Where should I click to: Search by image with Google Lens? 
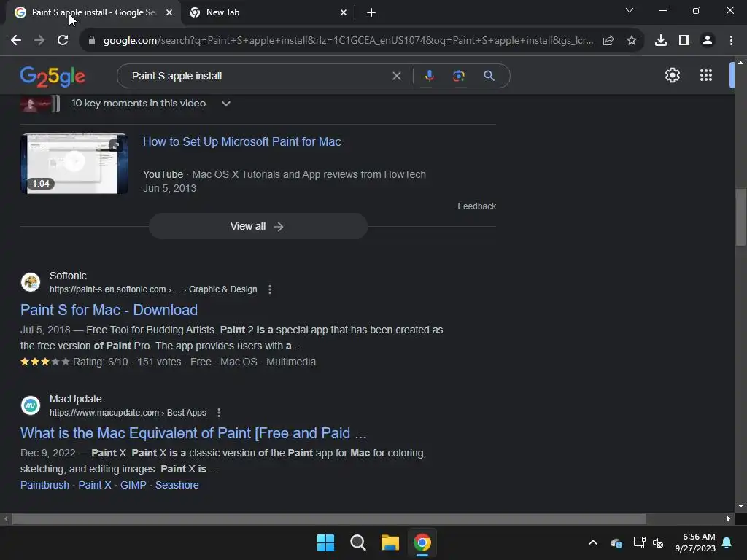pos(459,76)
